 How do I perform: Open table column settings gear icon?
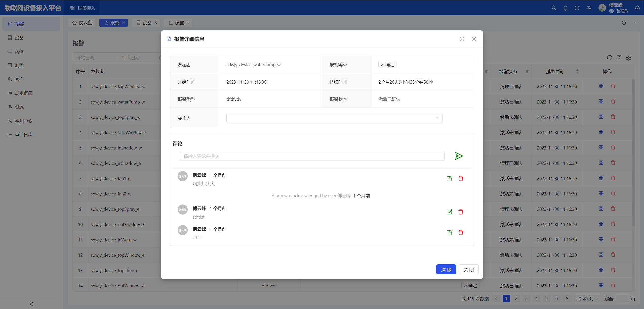point(628,58)
